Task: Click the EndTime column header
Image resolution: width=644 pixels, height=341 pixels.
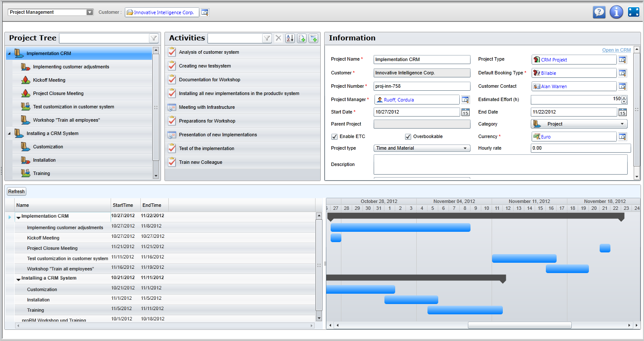Action: tap(155, 205)
